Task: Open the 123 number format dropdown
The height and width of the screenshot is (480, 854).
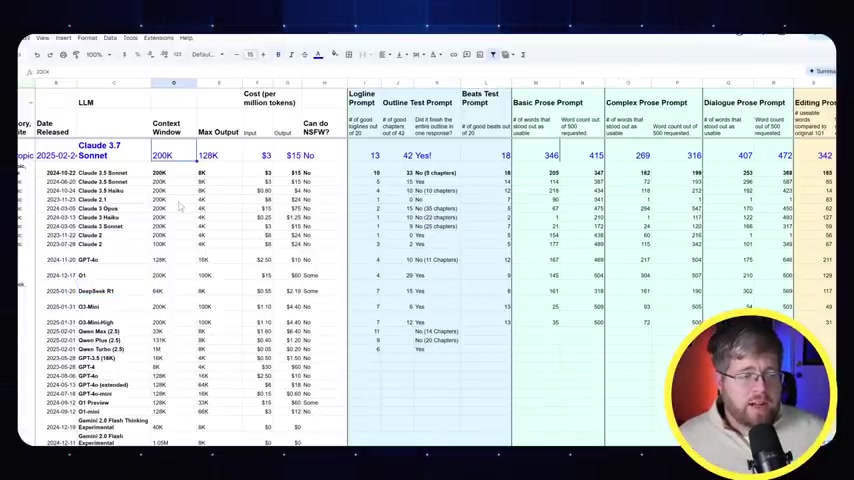Action: [x=178, y=55]
